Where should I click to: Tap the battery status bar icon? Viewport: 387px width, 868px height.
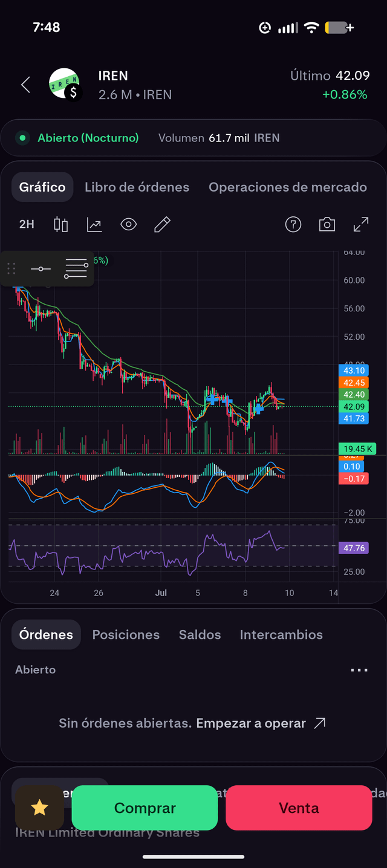(x=339, y=27)
